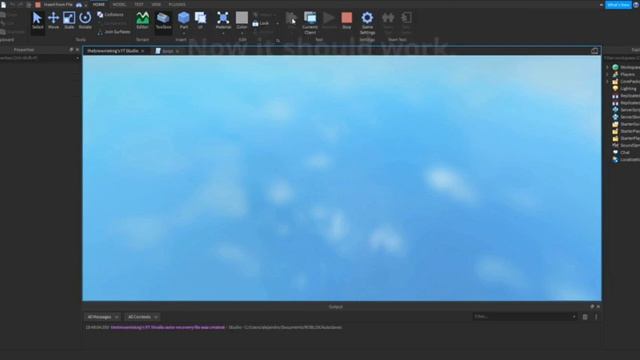
Task: Click the File menu page icon
Action: pyautogui.click(x=4, y=4)
